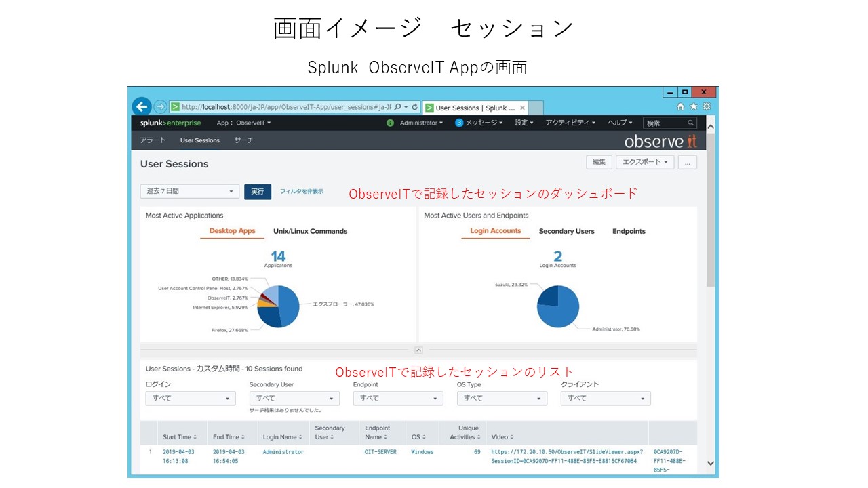The image size is (868, 488).
Task: Sort table by Video column
Action: click(502, 437)
